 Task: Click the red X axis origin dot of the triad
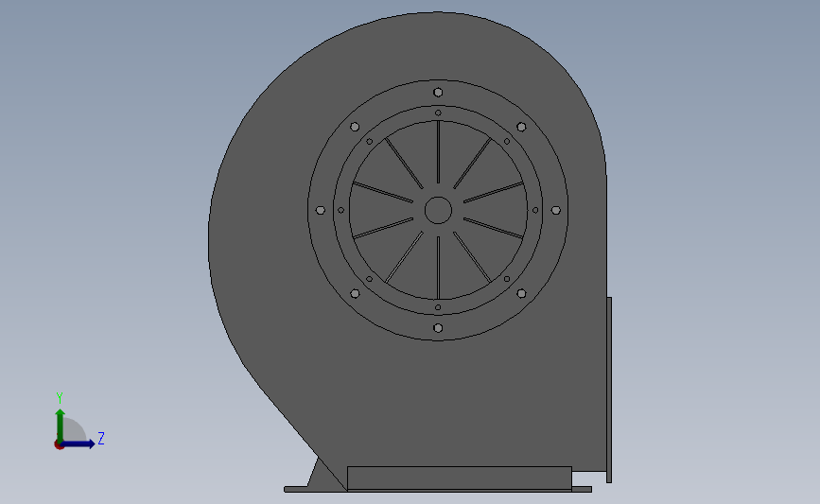coord(59,445)
